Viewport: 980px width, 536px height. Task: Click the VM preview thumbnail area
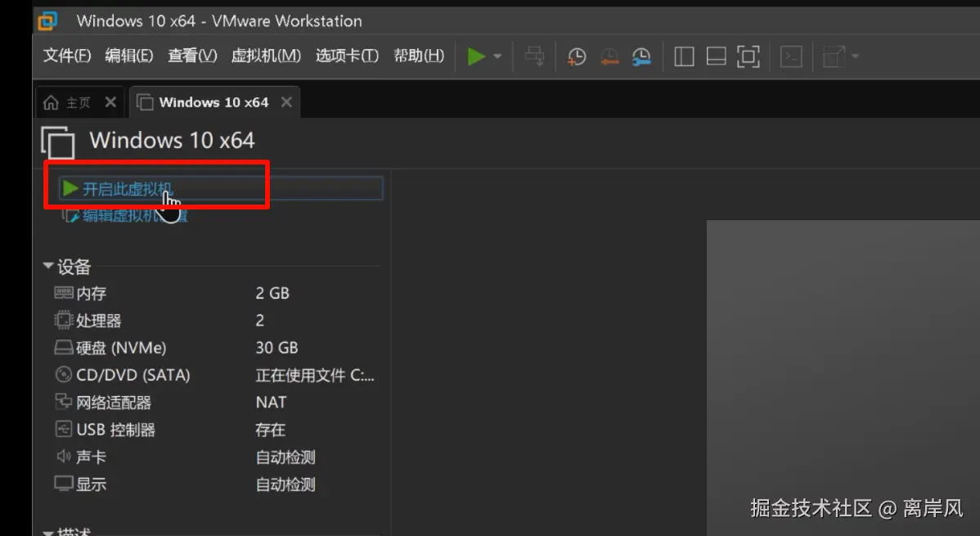(x=843, y=378)
